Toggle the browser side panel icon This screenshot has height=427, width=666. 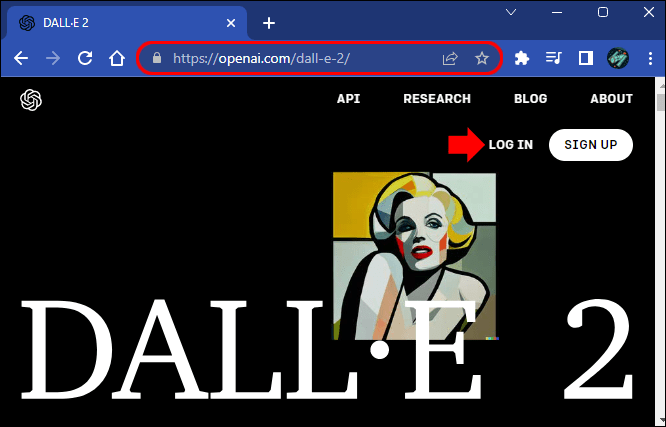pos(586,58)
